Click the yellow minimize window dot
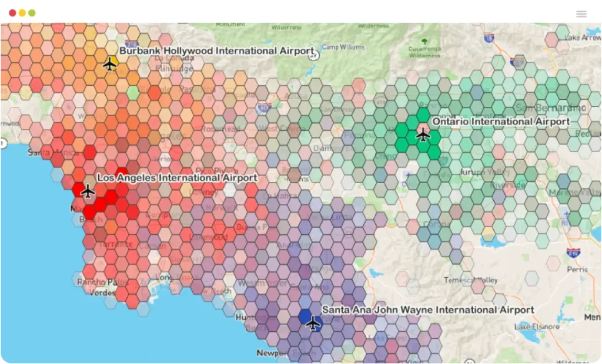The image size is (602, 364). [22, 13]
